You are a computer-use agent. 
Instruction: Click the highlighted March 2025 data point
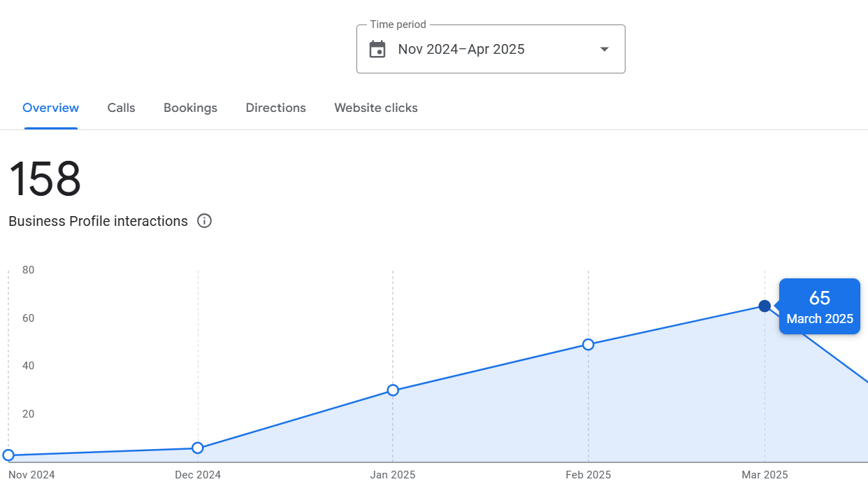[x=765, y=306]
